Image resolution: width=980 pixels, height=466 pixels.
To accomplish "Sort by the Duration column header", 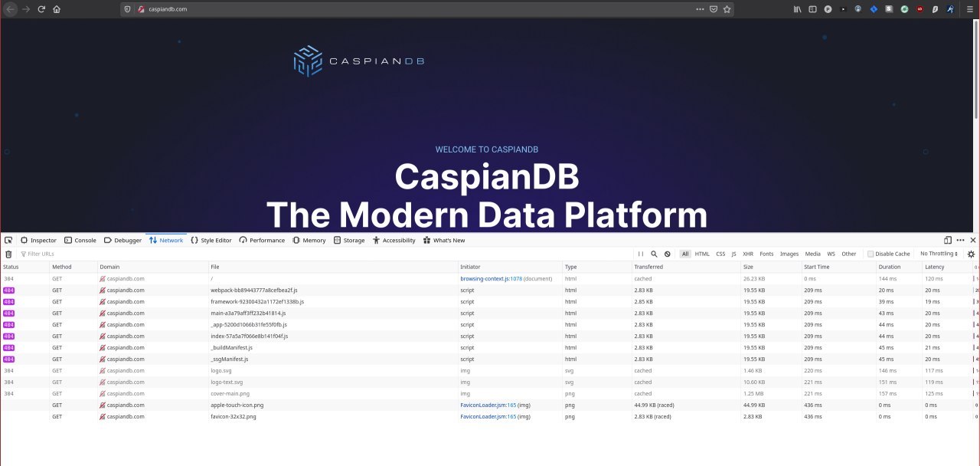I will click(x=899, y=267).
